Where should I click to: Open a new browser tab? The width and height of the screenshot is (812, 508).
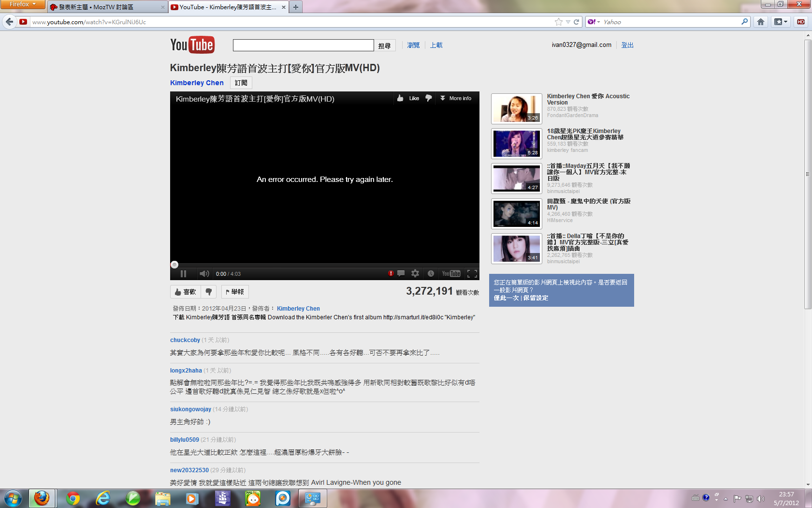296,7
